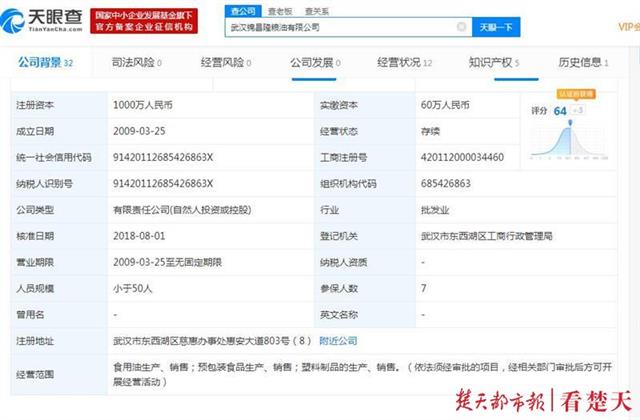Select the 统一社会信用代码 value
Viewport: 640px width, 420px height.
point(163,158)
